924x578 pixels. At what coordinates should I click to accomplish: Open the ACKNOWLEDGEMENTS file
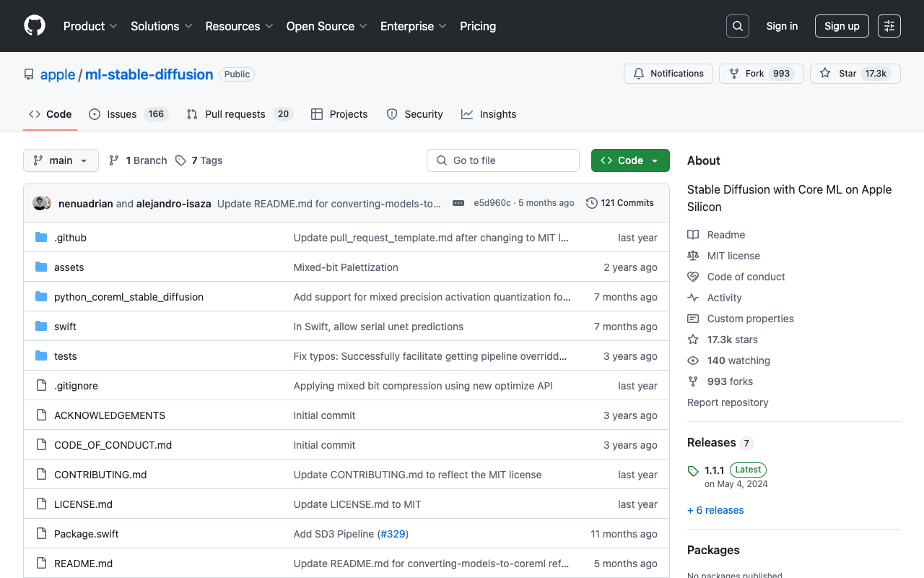pyautogui.click(x=110, y=415)
